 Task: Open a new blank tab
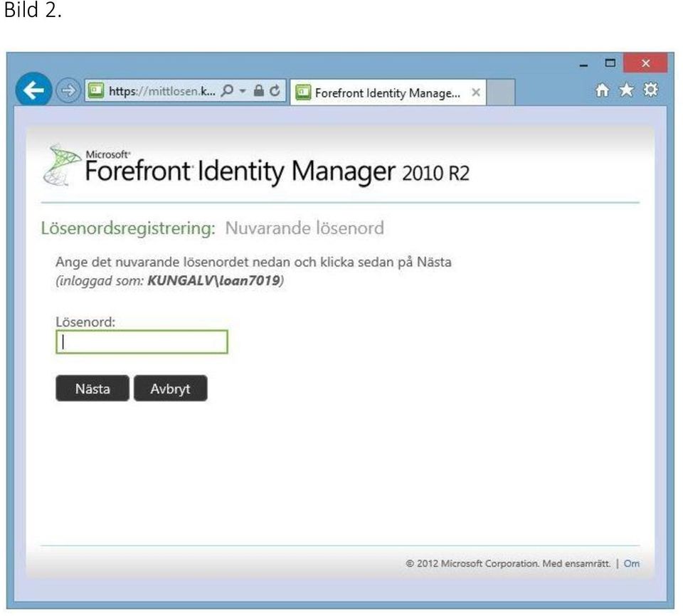(x=500, y=92)
